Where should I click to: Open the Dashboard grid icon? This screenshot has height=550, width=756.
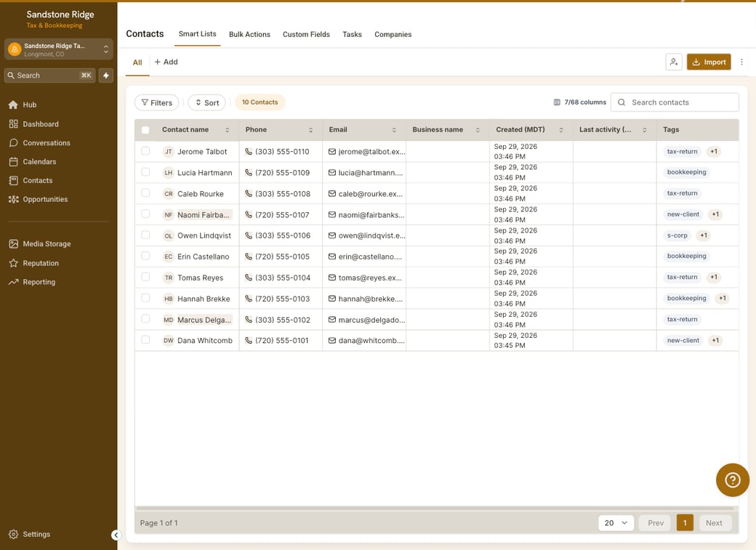point(13,124)
